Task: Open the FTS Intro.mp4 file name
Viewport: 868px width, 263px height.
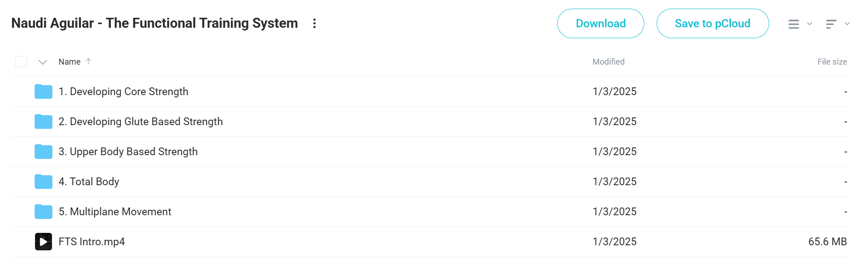Action: point(92,242)
